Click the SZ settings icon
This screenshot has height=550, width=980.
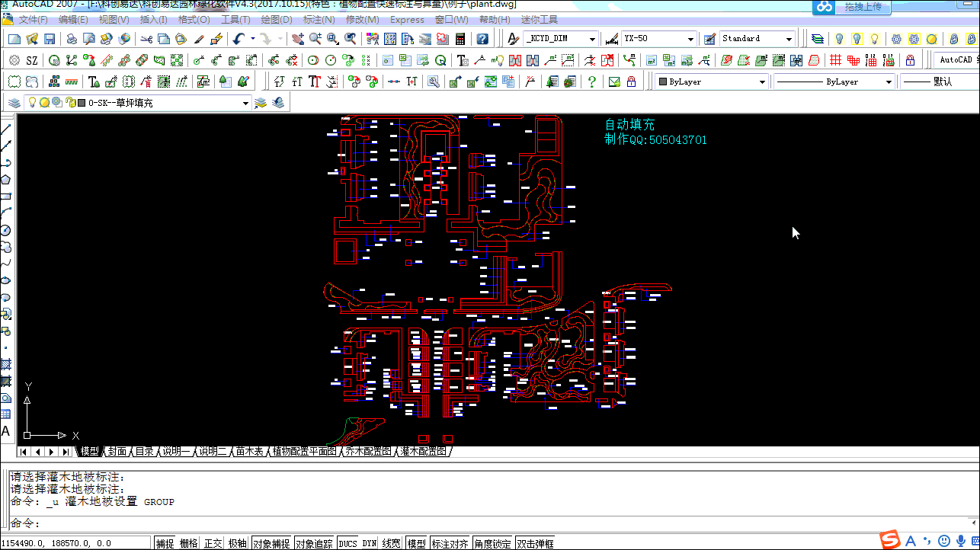tap(31, 60)
